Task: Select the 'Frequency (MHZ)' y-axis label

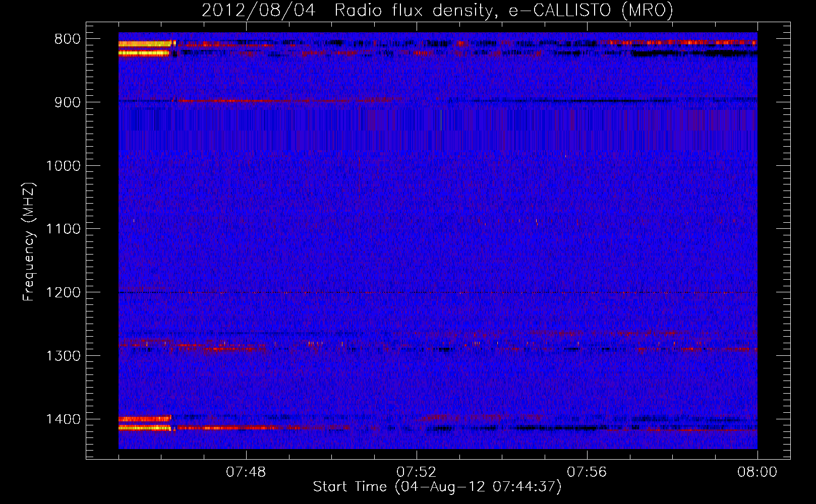Action: [29, 242]
